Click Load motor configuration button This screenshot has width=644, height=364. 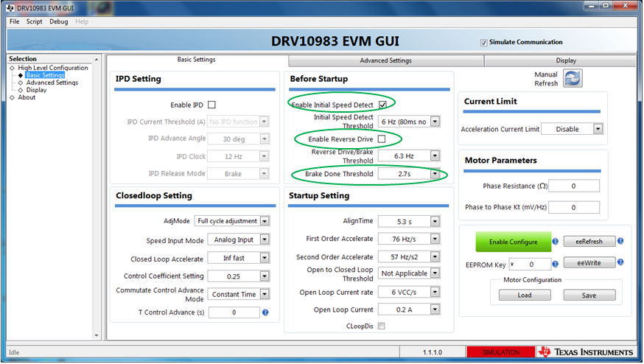click(x=525, y=295)
